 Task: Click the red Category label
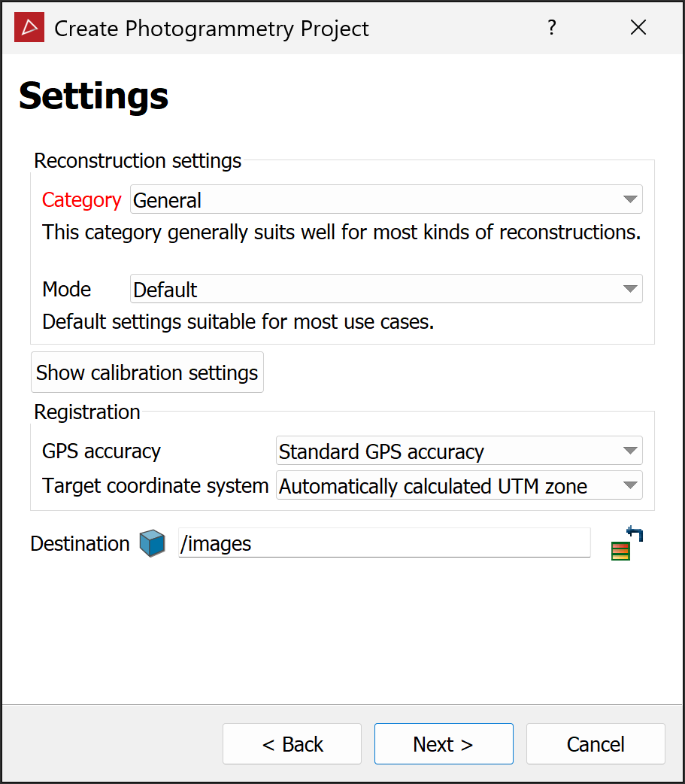[x=81, y=200]
